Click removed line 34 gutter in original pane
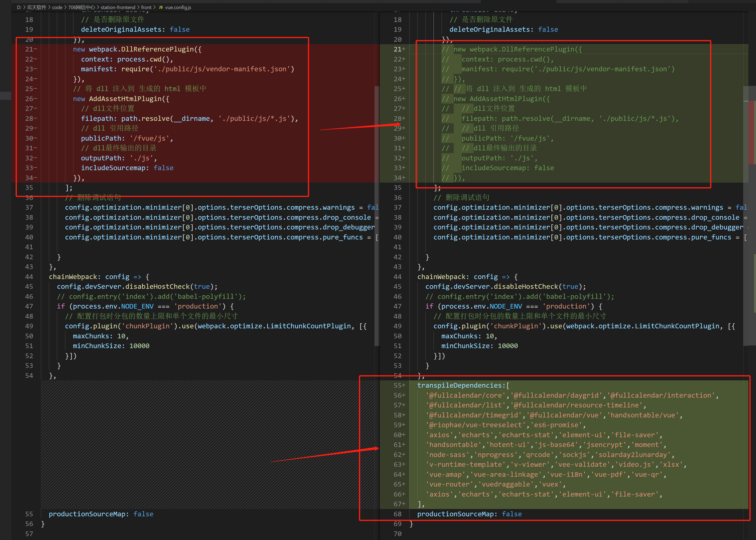Screen dimensions: 756x540 [29, 178]
